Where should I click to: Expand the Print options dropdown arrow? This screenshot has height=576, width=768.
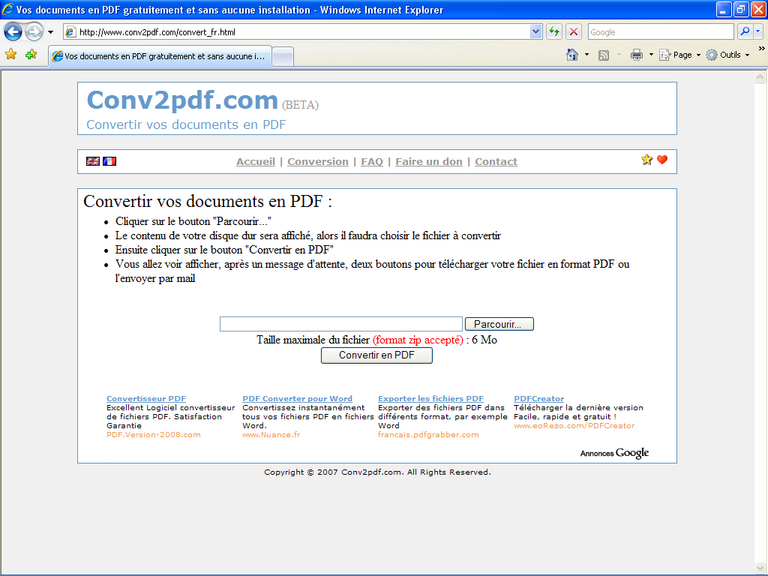pos(651,55)
